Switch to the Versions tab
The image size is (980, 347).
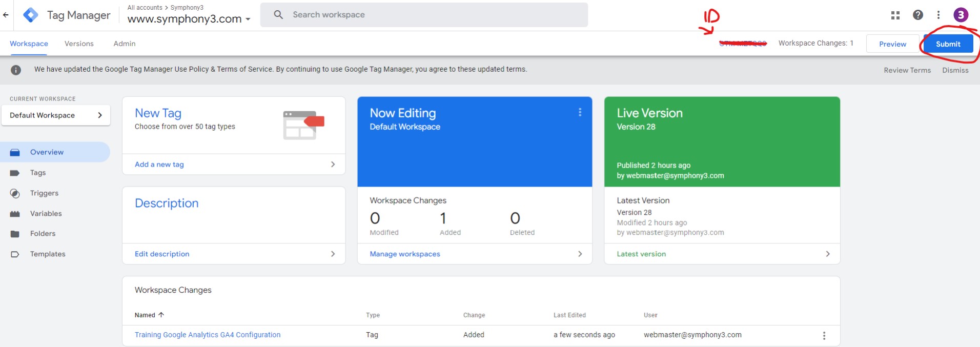pyautogui.click(x=79, y=44)
